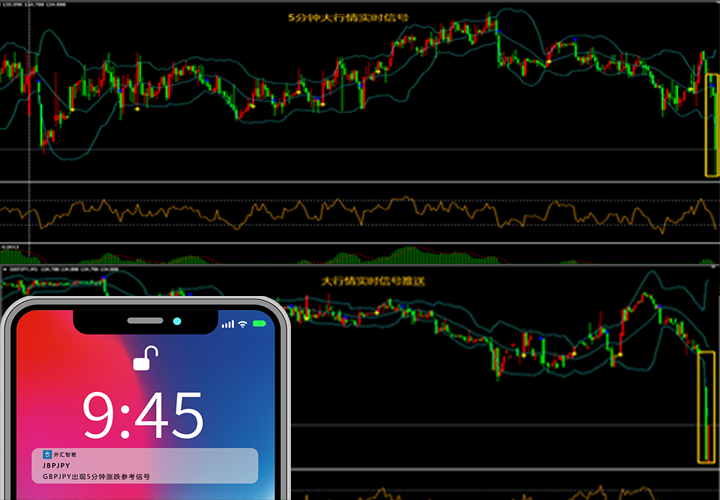The image size is (720, 500).
Task: Tap the blue app icon in the notification
Action: click(47, 453)
